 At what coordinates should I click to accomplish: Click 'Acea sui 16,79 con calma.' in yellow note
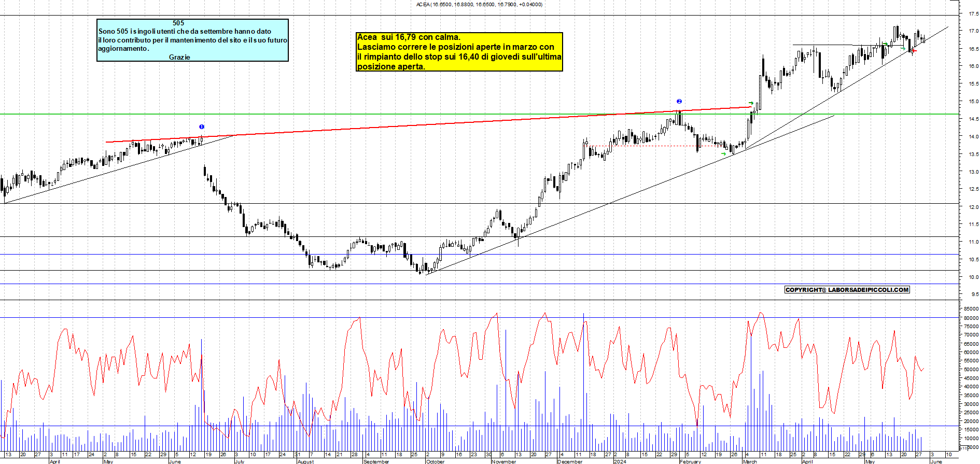[x=409, y=37]
